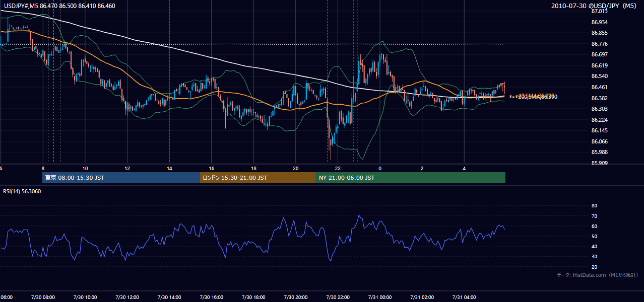Image resolution: width=644 pixels, height=302 pixels.
Task: Click hour label 22 under the price chart
Action: [x=338, y=168]
